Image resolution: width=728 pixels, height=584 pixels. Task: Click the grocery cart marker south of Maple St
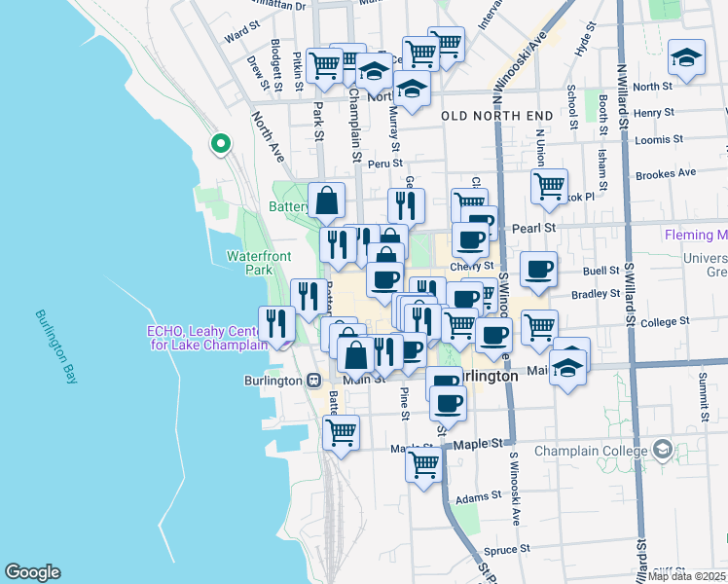point(423,466)
